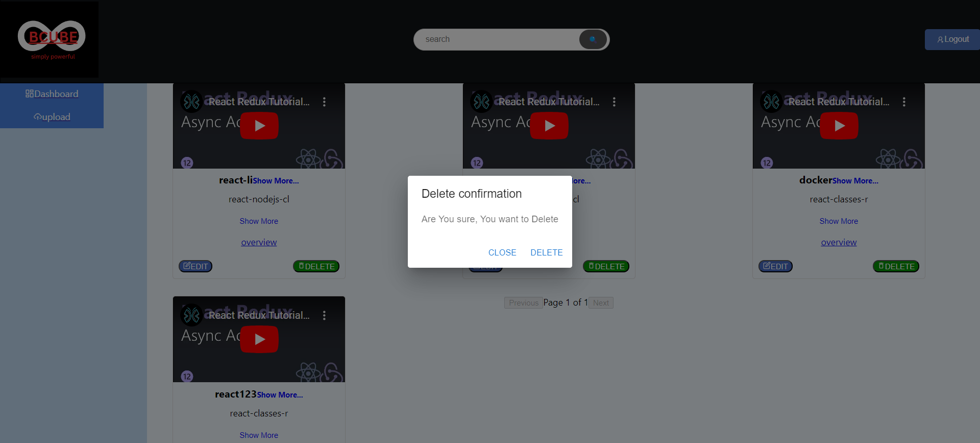980x443 pixels.
Task: Open three-dot menu on react123 video
Action: point(324,315)
